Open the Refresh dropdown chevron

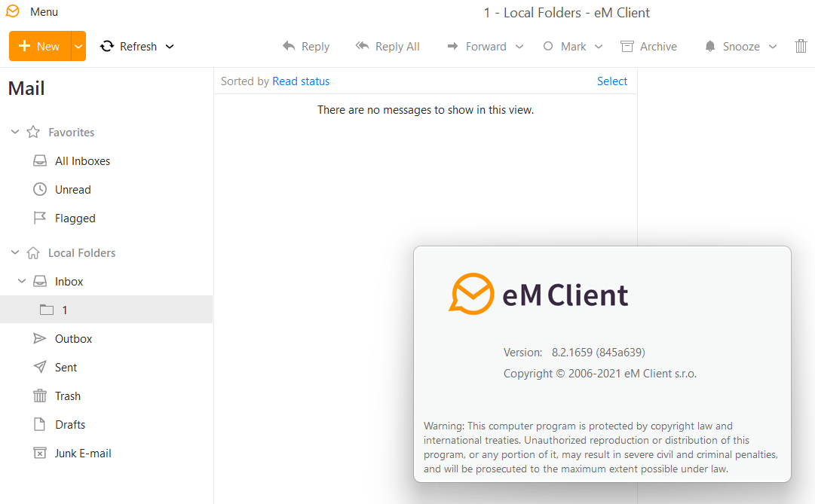(170, 46)
